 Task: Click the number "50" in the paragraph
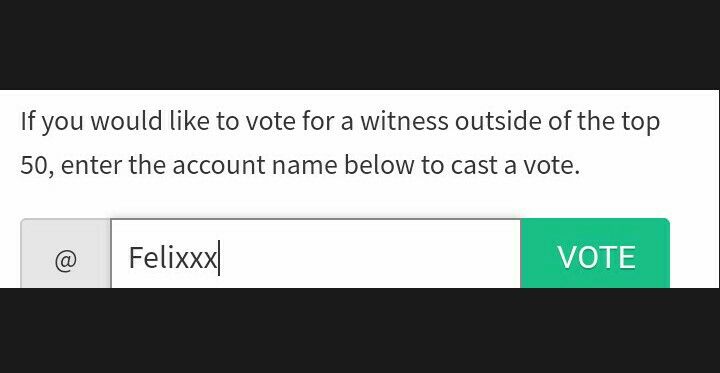point(34,165)
